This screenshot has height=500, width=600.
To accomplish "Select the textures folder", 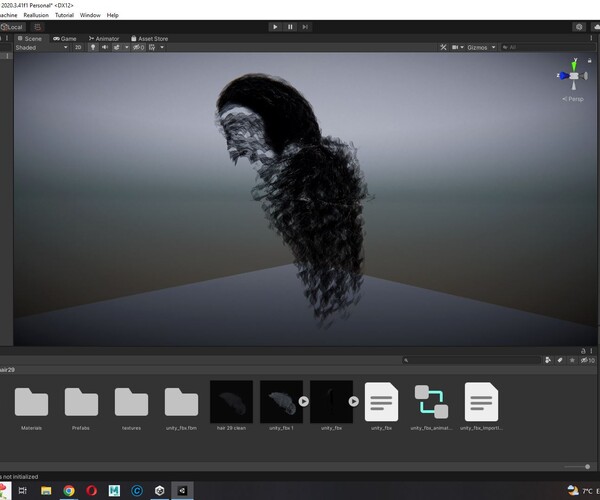I will (x=131, y=406).
